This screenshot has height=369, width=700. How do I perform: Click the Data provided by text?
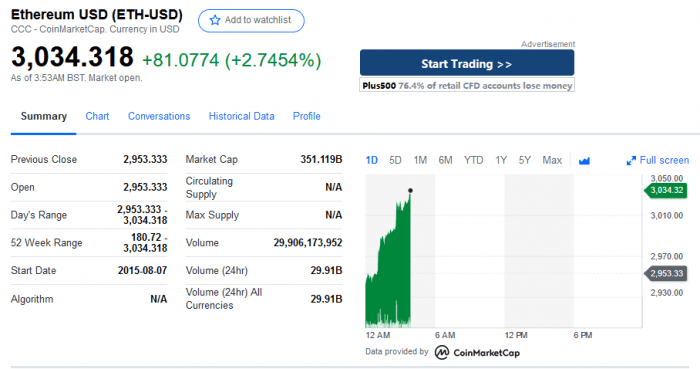click(397, 352)
